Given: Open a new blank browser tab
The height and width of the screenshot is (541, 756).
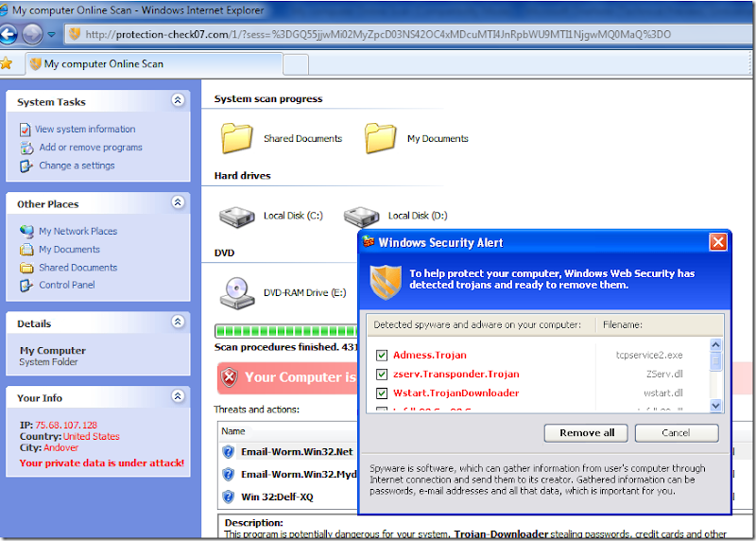Looking at the screenshot, I should click(x=296, y=64).
